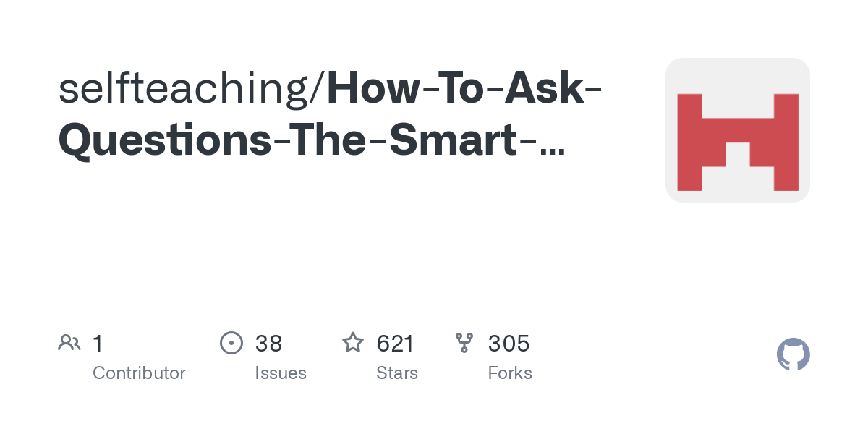This screenshot has height=434, width=868.
Task: Open the red H avatar image
Action: click(x=738, y=142)
